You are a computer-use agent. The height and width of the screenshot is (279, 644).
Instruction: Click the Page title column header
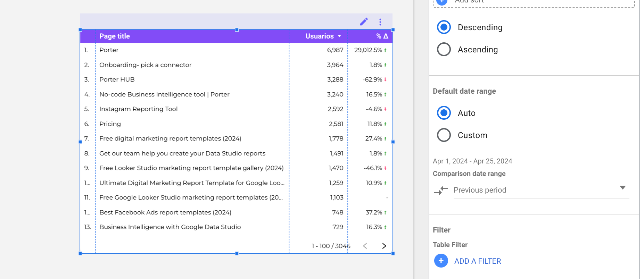[x=115, y=36]
